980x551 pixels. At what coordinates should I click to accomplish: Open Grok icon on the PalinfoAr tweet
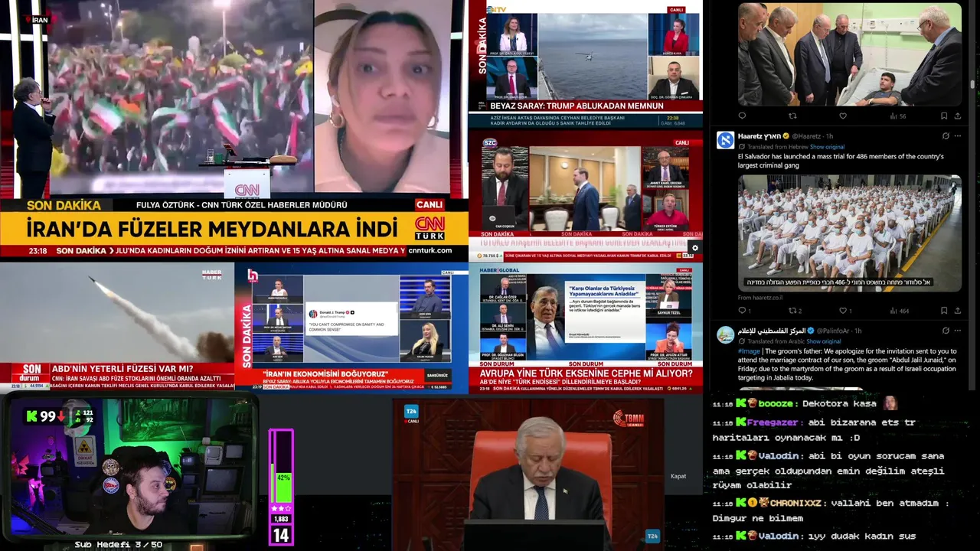click(x=946, y=331)
